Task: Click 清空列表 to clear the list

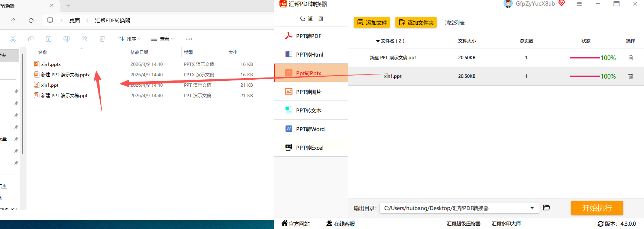Action: pos(455,23)
